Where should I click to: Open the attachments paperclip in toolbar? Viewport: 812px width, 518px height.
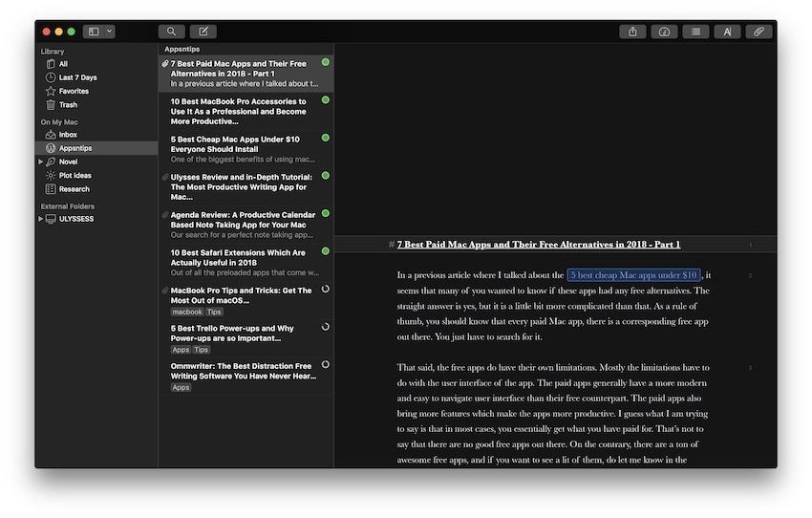[x=759, y=32]
